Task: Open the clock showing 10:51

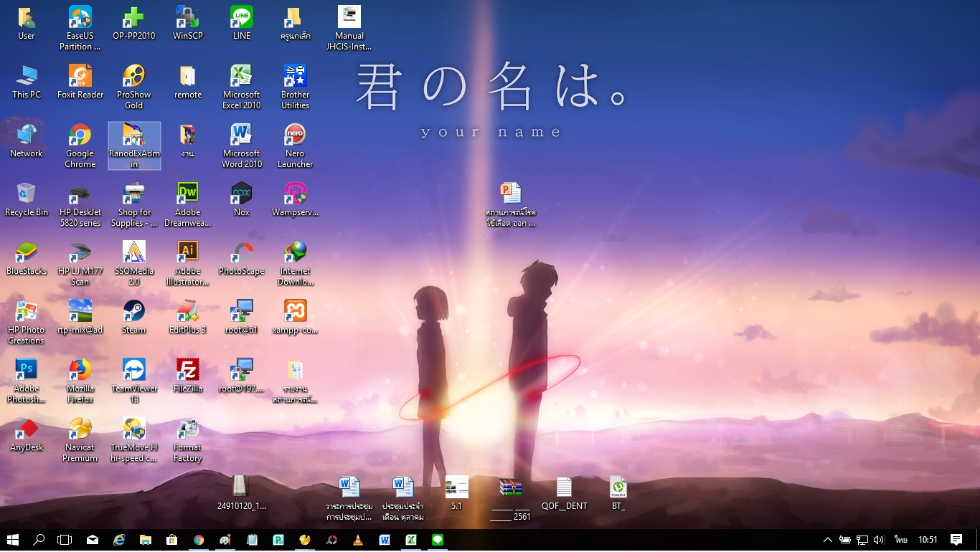Action: (928, 540)
